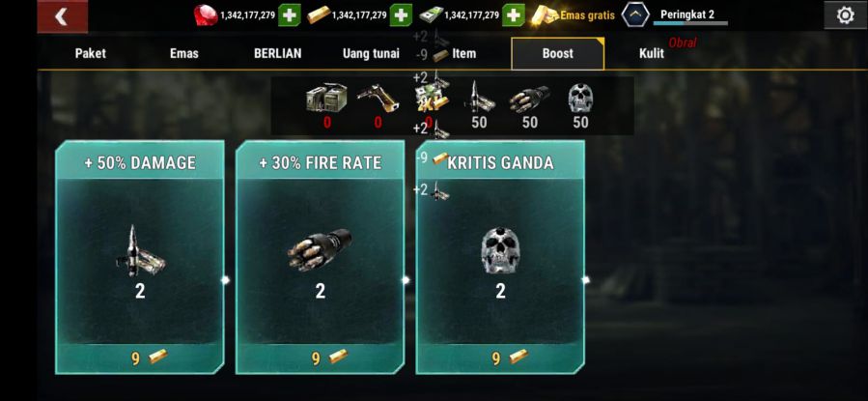Screen dimensions: 868x401
Task: Switch to the Emas tab
Action: (183, 54)
